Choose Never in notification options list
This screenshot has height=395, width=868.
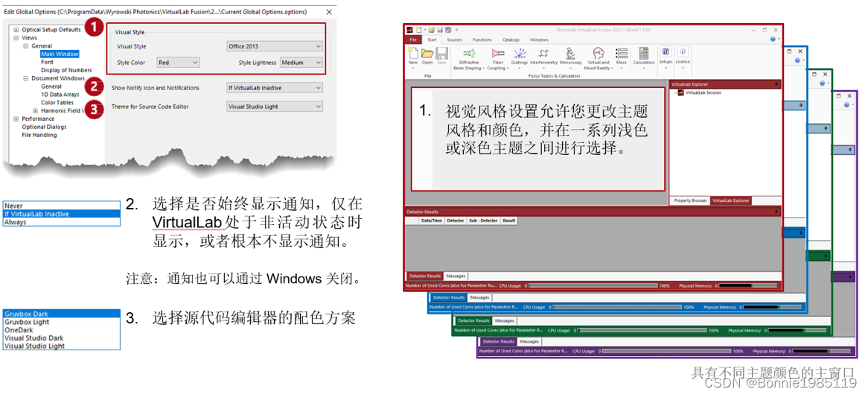coord(61,206)
